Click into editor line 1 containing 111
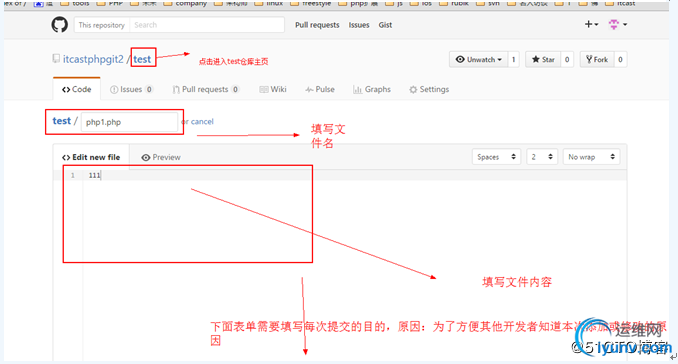 (x=355, y=175)
